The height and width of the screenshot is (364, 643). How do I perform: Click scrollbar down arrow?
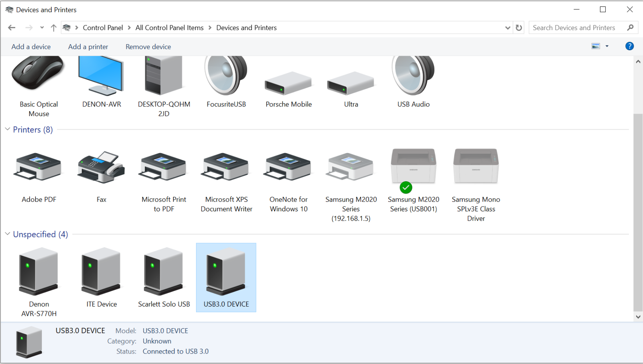point(638,317)
